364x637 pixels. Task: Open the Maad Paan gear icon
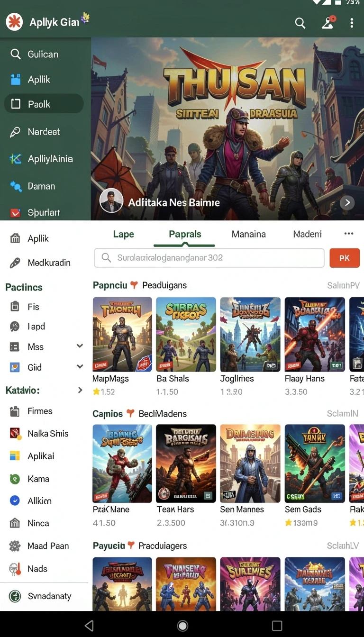(x=15, y=546)
